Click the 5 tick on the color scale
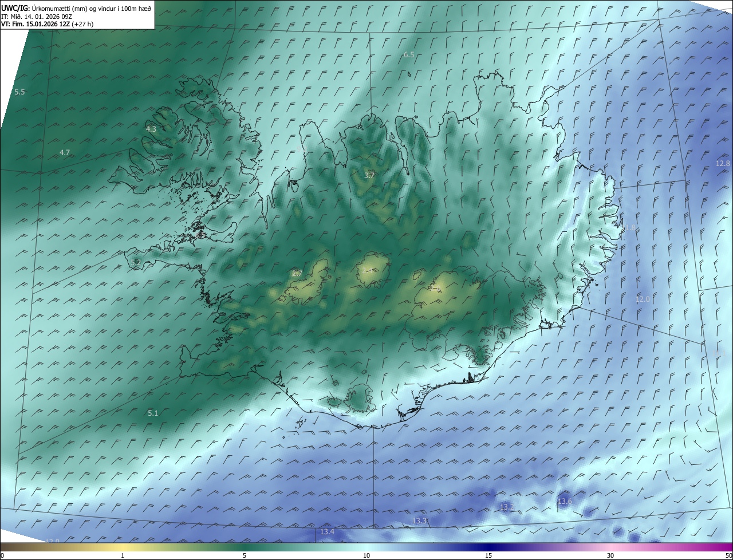This screenshot has height=560, width=733. (x=245, y=555)
